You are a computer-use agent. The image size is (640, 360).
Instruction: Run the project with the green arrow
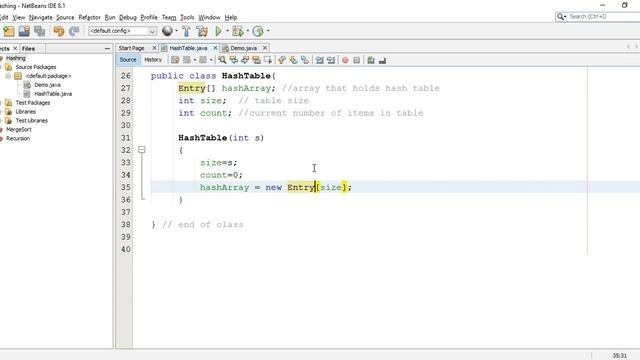pos(218,31)
